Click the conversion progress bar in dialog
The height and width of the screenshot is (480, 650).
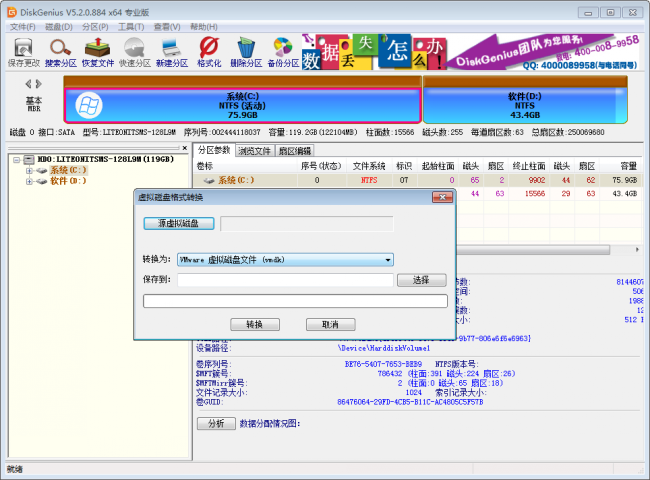tap(295, 301)
